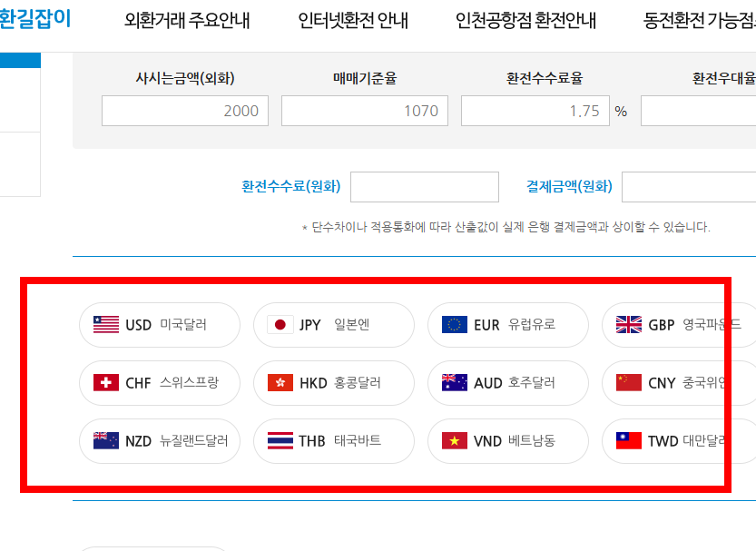Select USD 미국달러 currency
Image resolution: width=756 pixels, height=551 pixels.
(x=160, y=324)
